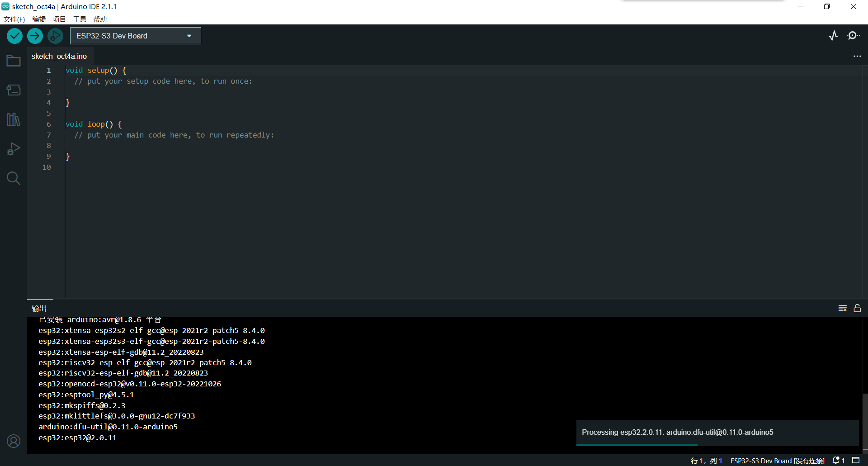Click the Verify sketch checkmark button
868x466 pixels.
click(x=14, y=36)
